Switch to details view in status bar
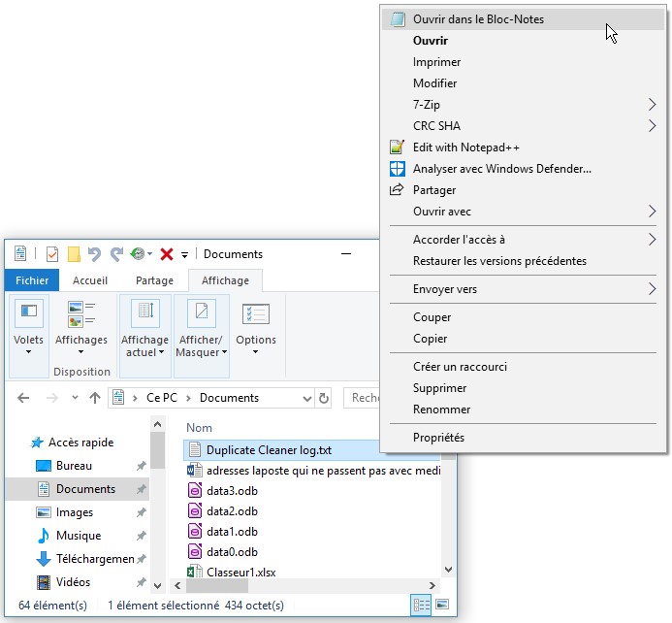This screenshot has width=672, height=623. point(422,605)
